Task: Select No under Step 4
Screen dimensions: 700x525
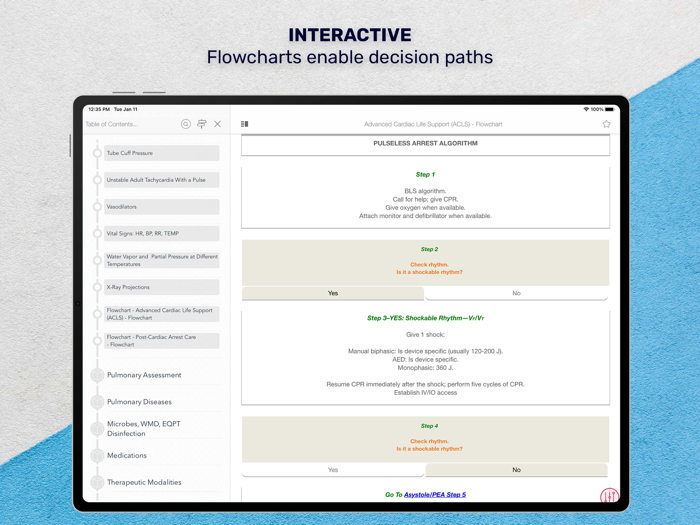Action: pos(517,470)
